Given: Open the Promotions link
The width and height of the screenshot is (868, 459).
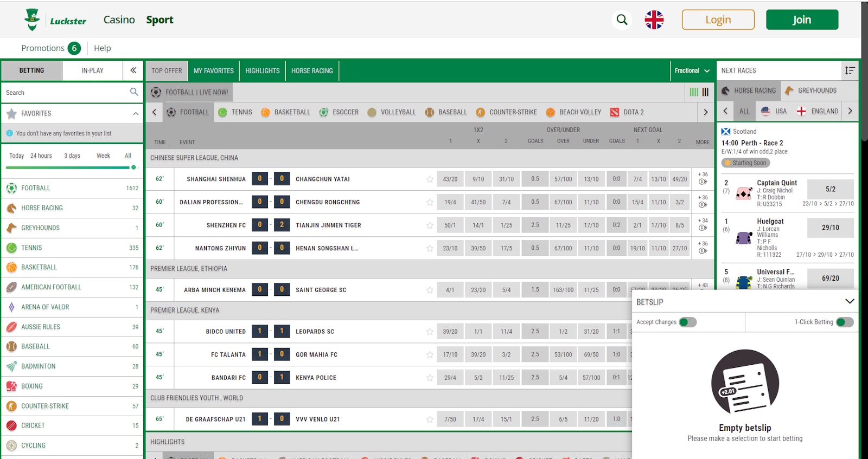Looking at the screenshot, I should coord(43,48).
